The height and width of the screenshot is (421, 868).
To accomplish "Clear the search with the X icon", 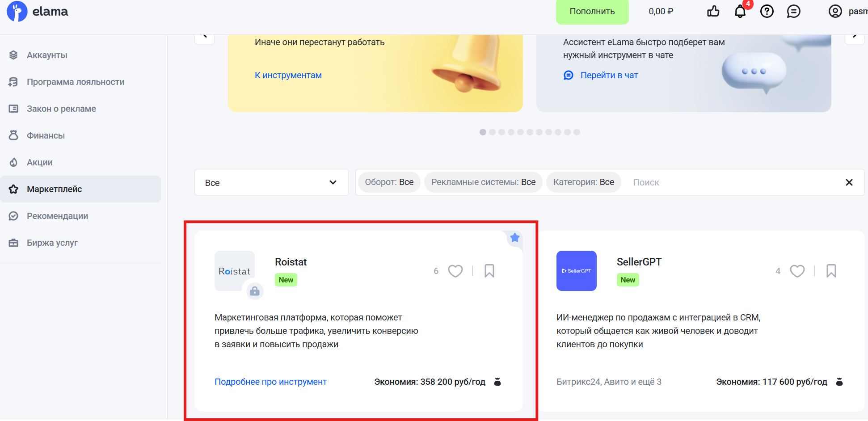I will 849,182.
